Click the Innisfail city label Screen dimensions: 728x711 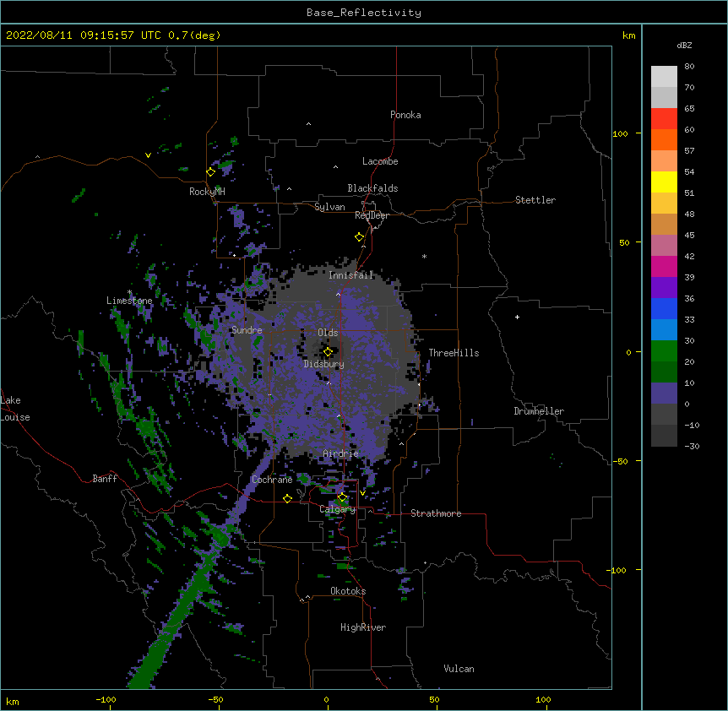[x=350, y=275]
